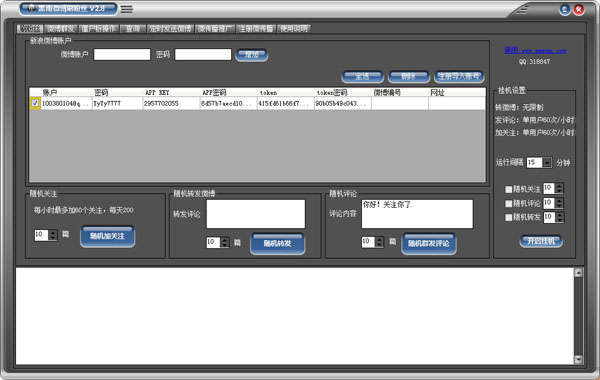Viewport: 600px width, 380px height.
Task: Click the 微博账户 input field
Action: pyautogui.click(x=122, y=54)
